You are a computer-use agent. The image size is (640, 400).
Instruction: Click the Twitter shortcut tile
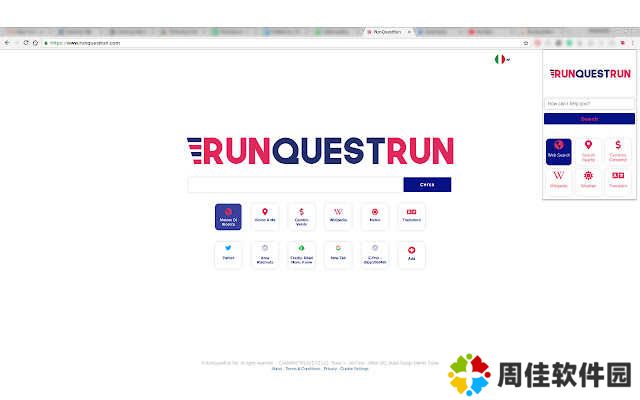pyautogui.click(x=228, y=254)
